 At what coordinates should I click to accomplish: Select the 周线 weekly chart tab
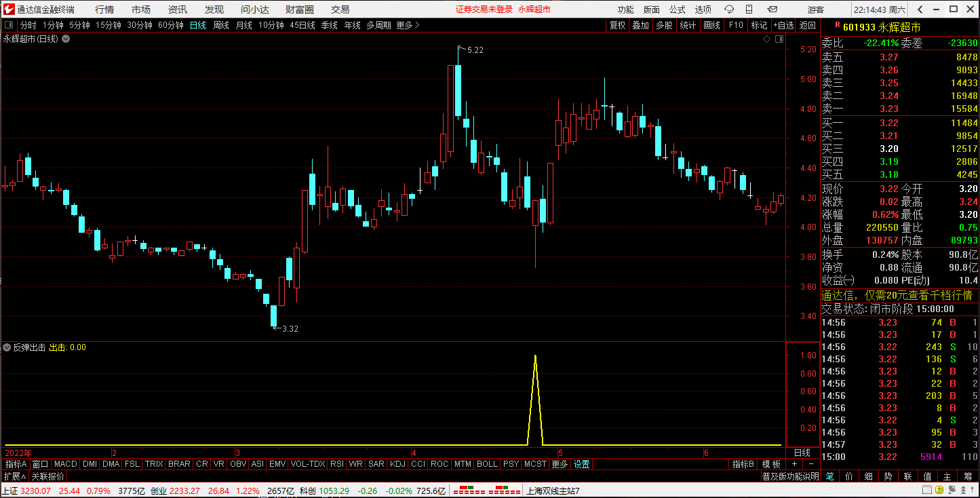[221, 25]
